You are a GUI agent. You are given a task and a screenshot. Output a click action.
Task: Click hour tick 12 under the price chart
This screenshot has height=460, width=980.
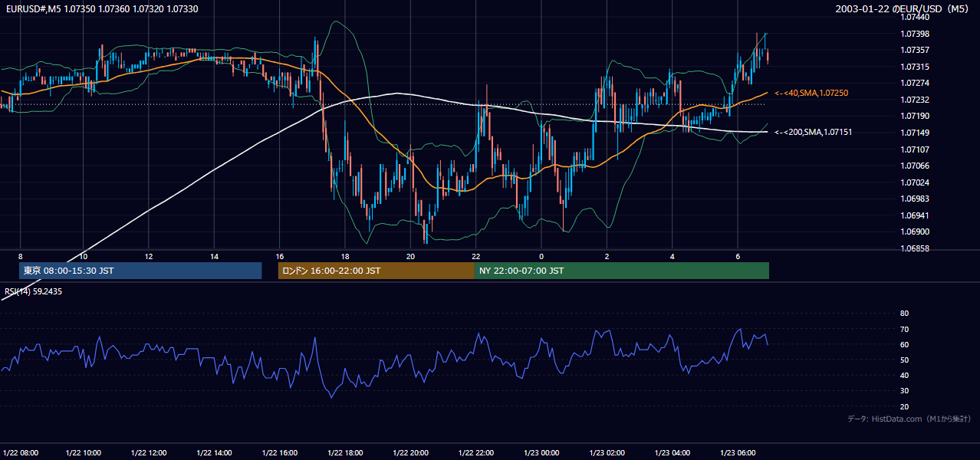coord(149,256)
